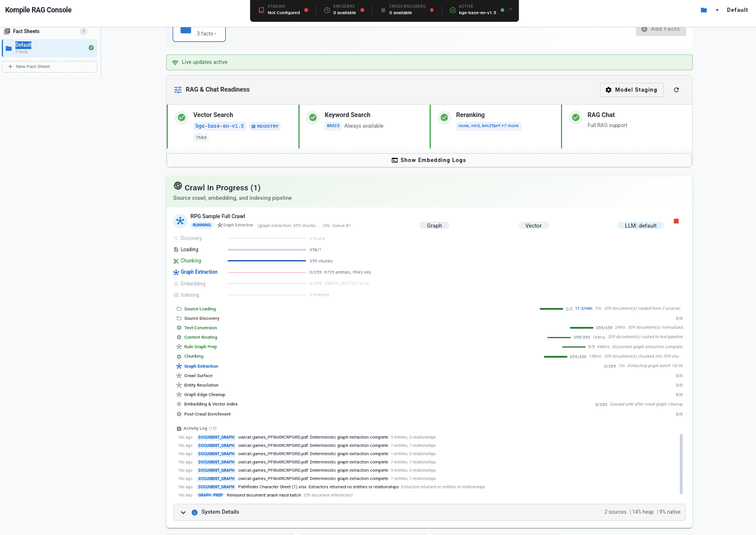756x535 pixels.
Task: Click the Vector Search ready check icon
Action: 181,118
